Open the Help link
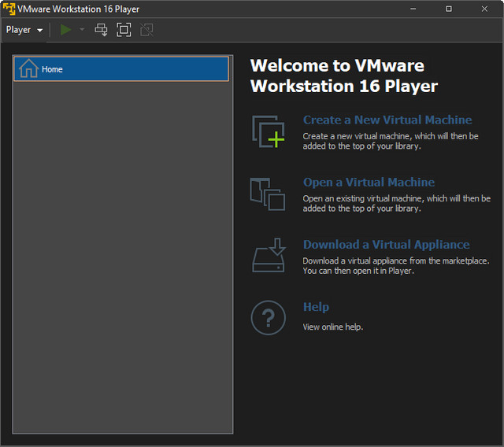The width and height of the screenshot is (504, 447). pos(316,307)
